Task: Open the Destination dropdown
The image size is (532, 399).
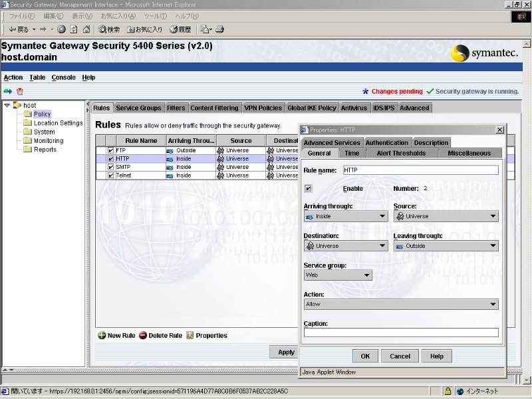Action: 346,245
